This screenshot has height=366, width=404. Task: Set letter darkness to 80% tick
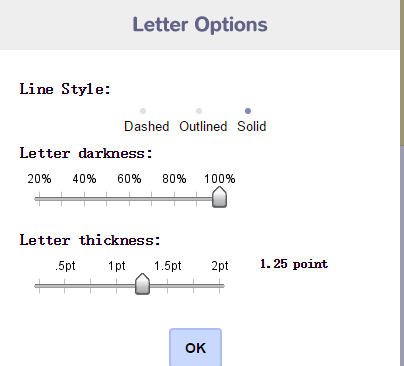(174, 199)
